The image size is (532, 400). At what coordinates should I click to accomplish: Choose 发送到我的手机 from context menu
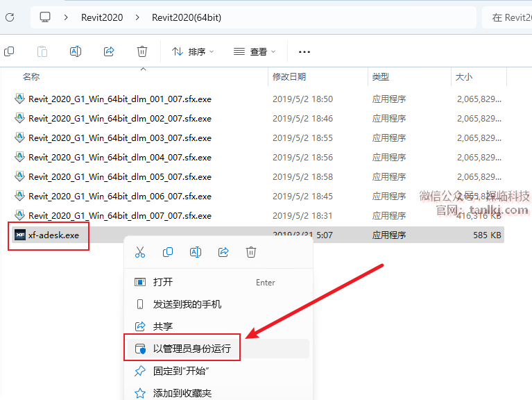tap(217, 304)
